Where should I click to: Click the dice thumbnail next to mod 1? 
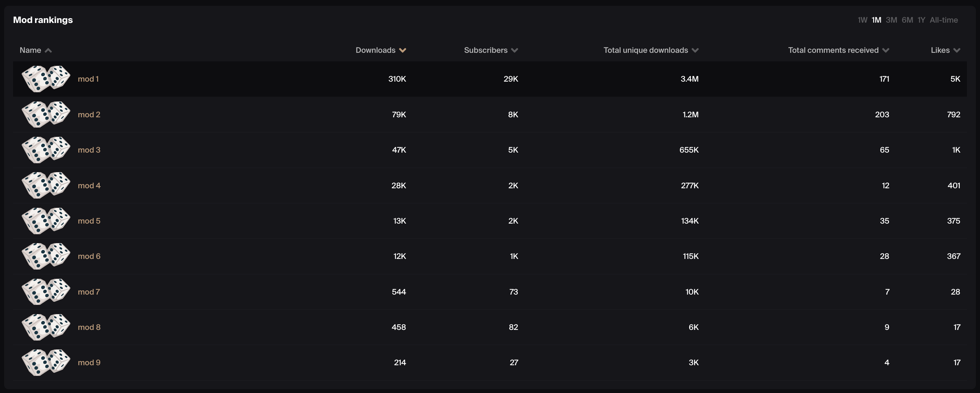46,79
